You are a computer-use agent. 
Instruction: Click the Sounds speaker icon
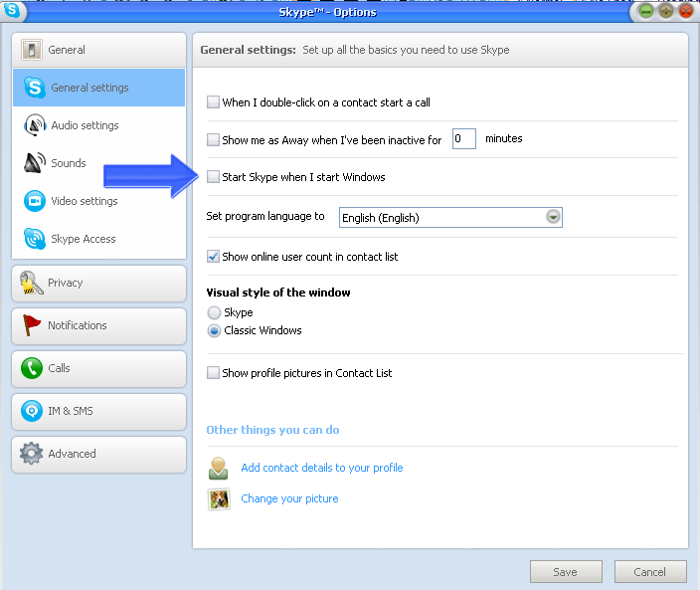pos(35,163)
